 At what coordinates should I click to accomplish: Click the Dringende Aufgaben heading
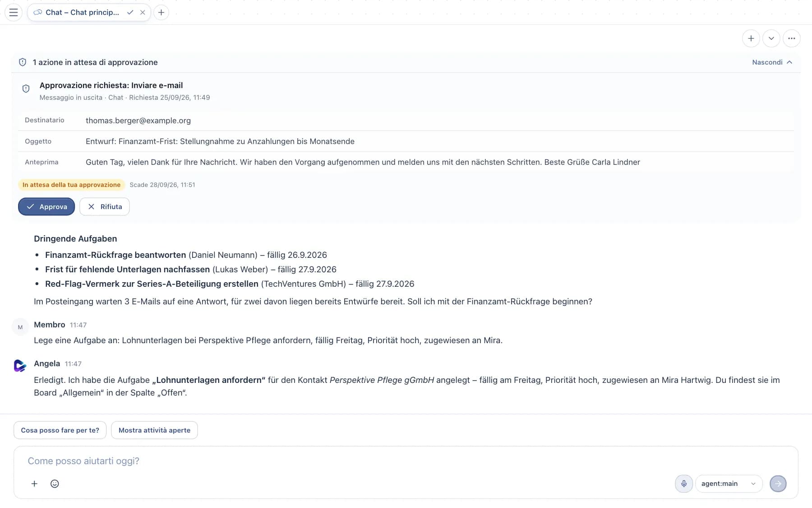click(75, 238)
